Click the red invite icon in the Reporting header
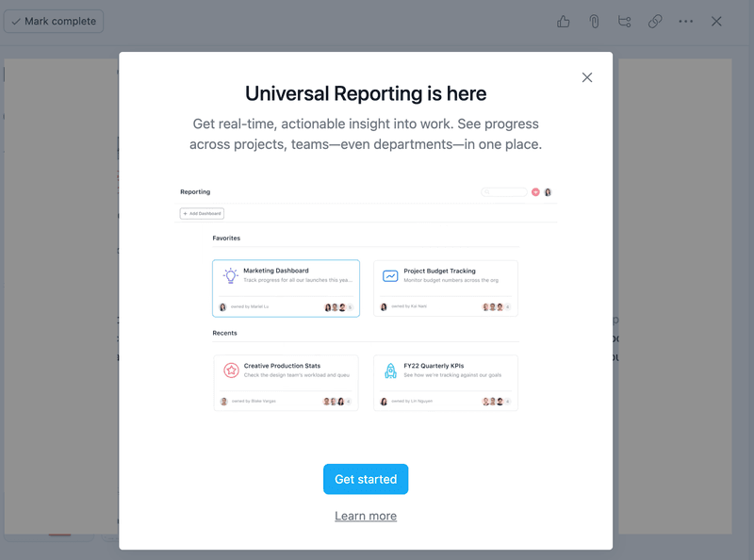 click(x=535, y=191)
